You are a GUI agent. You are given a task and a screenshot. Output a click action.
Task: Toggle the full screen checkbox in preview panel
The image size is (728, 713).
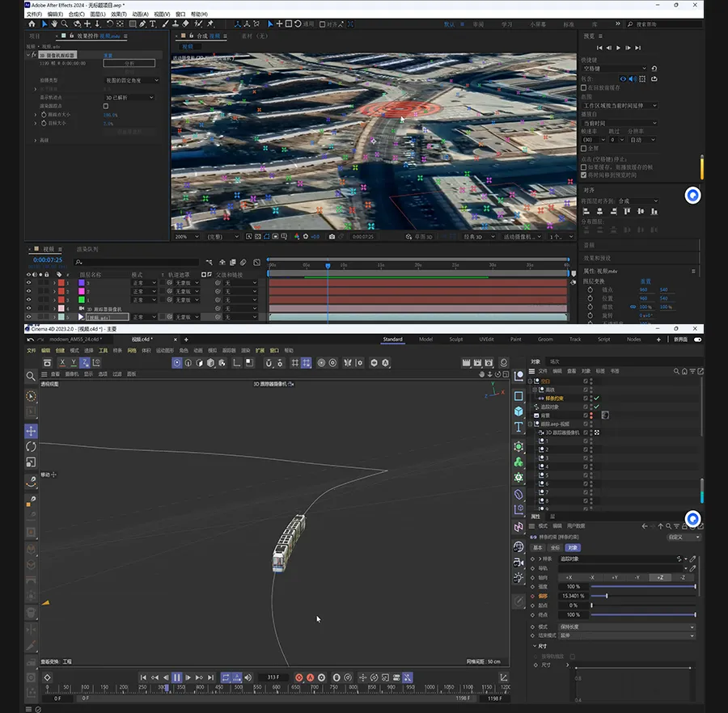584,149
